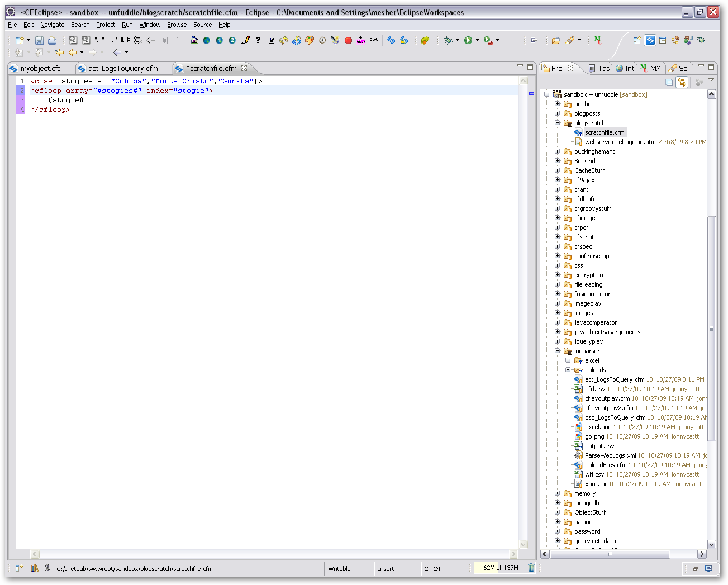The image size is (728, 585).
Task: Click the project tree vertical scrollbar thumb
Action: click(712, 329)
